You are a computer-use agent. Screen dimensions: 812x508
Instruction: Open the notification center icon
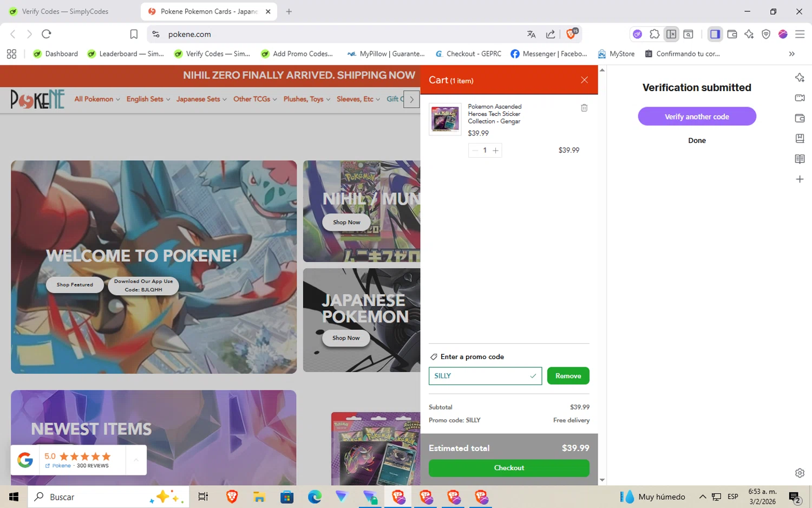point(795,497)
